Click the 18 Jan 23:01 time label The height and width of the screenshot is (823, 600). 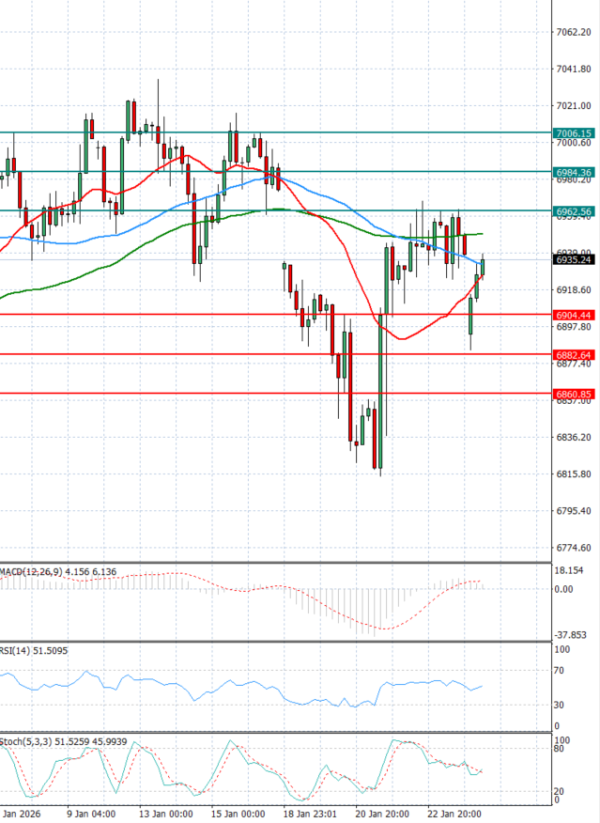(310, 814)
